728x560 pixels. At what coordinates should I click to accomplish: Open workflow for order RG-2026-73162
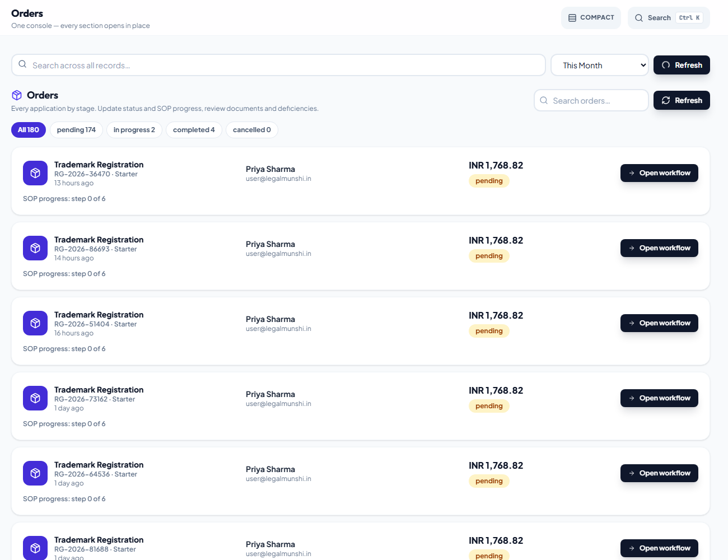point(659,398)
